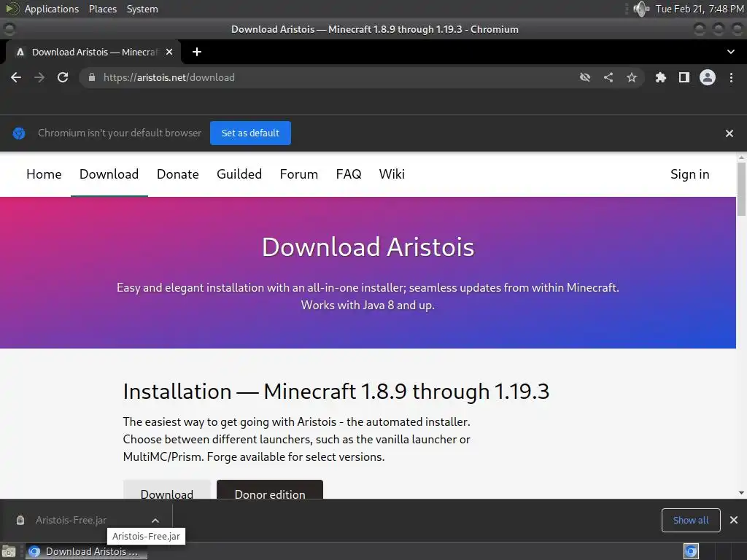Dismiss the default browser infobar

click(729, 133)
